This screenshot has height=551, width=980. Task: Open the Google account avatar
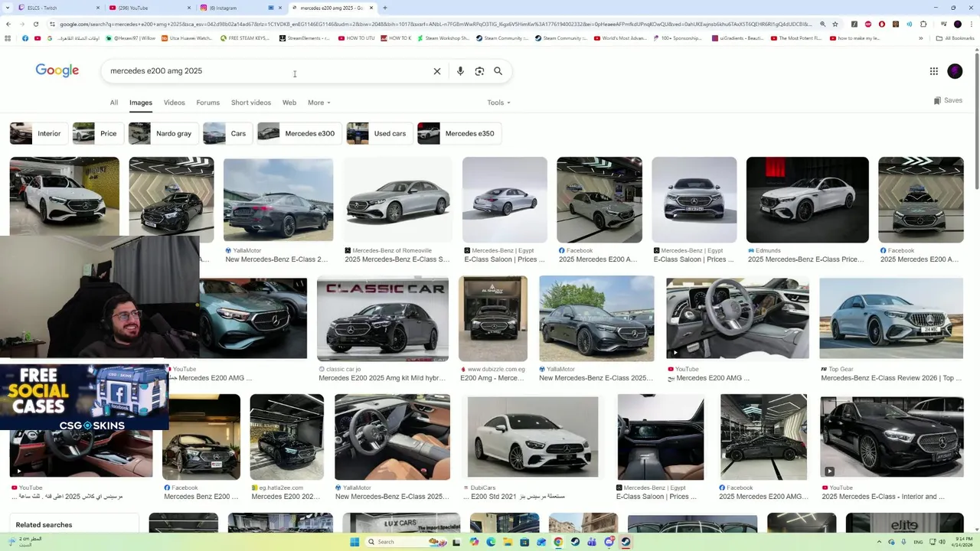[955, 71]
